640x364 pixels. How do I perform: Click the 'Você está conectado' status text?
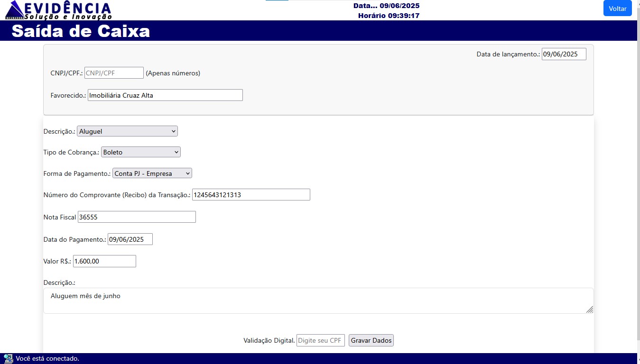tap(47, 358)
